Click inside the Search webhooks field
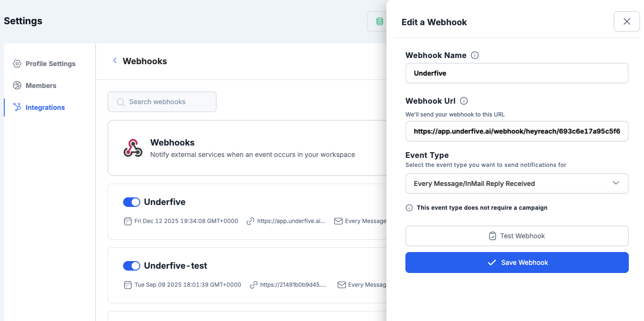Screen dimensions: 644x321 (162, 101)
